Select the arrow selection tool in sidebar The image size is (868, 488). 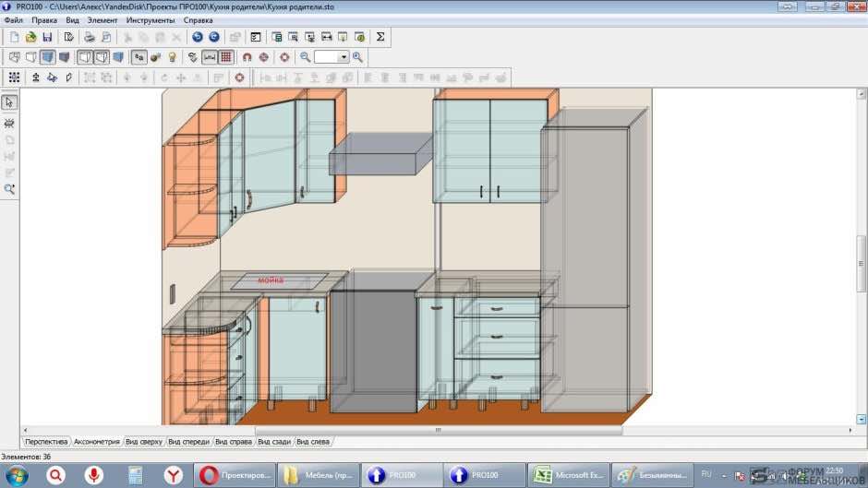9,102
